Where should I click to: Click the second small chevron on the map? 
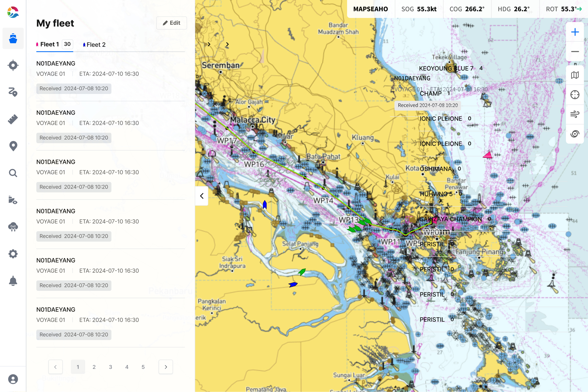click(227, 44)
